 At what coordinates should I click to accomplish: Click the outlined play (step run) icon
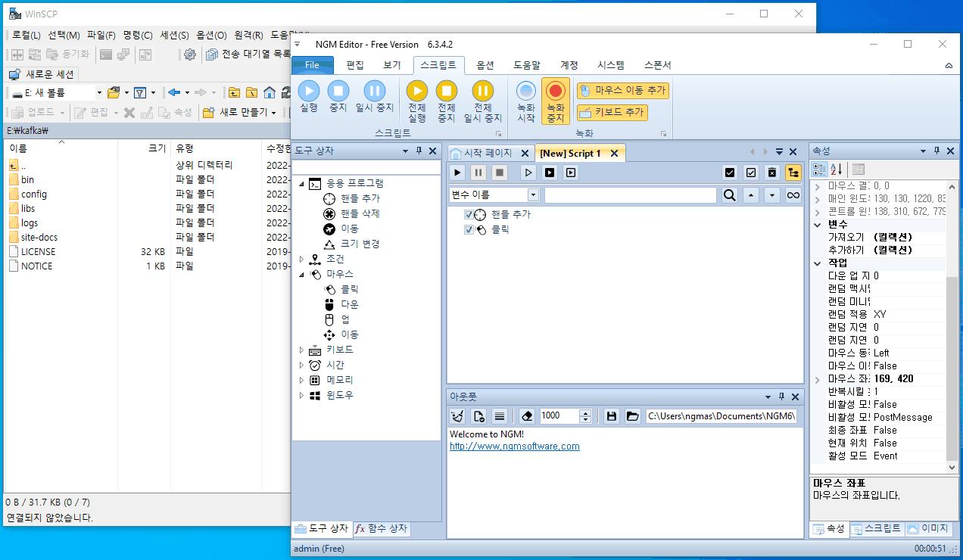tap(528, 173)
